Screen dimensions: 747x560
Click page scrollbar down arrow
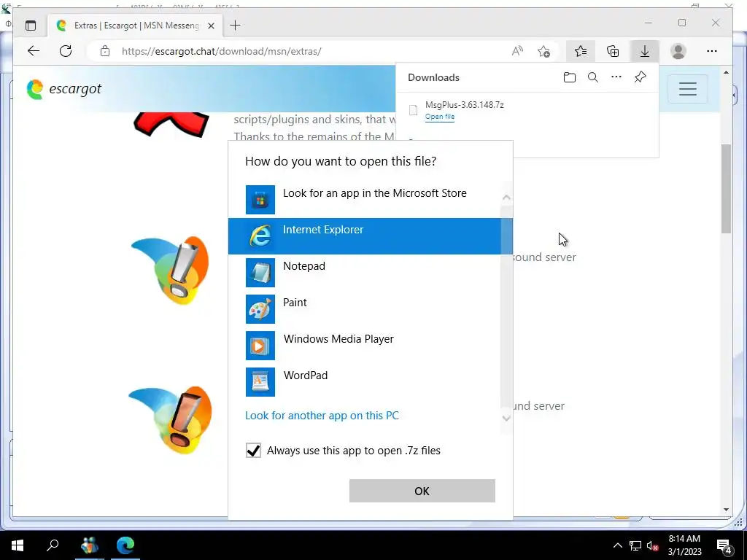pos(726,510)
